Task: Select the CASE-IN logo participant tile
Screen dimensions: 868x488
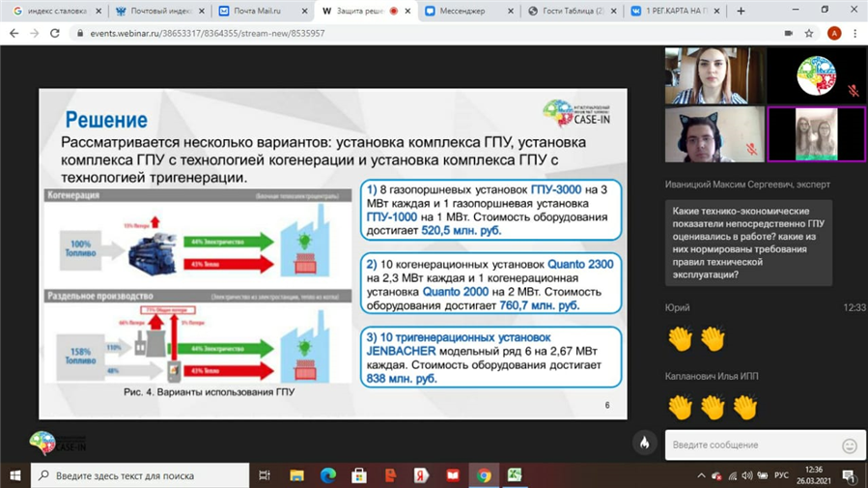Action: point(817,76)
